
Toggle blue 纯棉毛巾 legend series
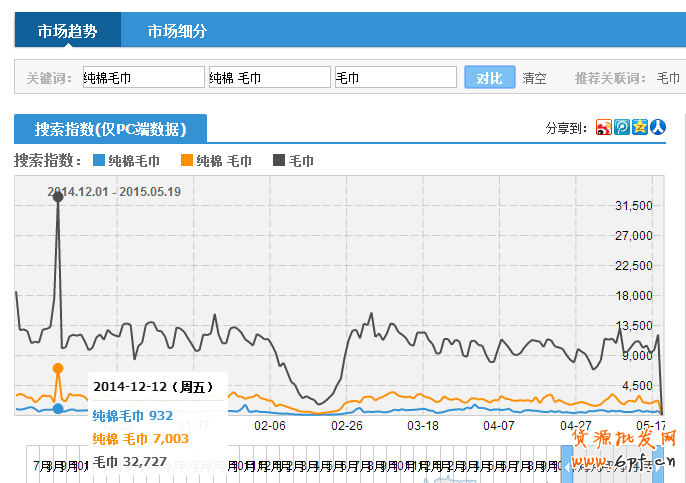pyautogui.click(x=126, y=160)
